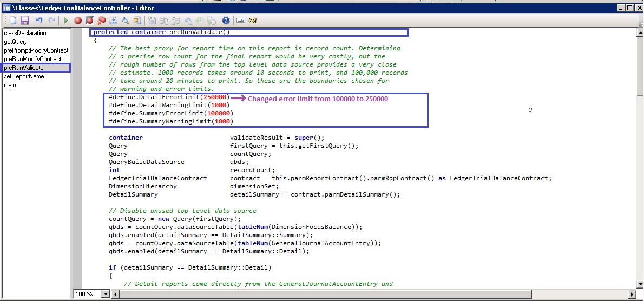Click the 'QueryBuildDataSource' type name
This screenshot has width=644, height=301.
(147, 162)
